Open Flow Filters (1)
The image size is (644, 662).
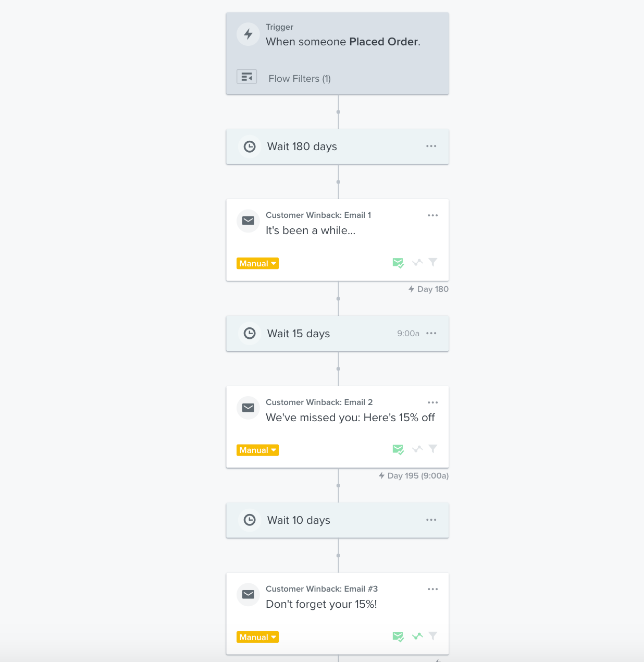click(x=300, y=79)
